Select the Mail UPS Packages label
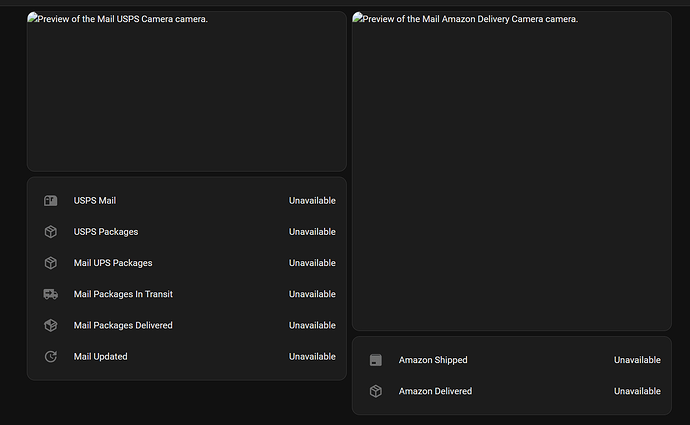Viewport: 690px width, 425px height. [x=113, y=263]
